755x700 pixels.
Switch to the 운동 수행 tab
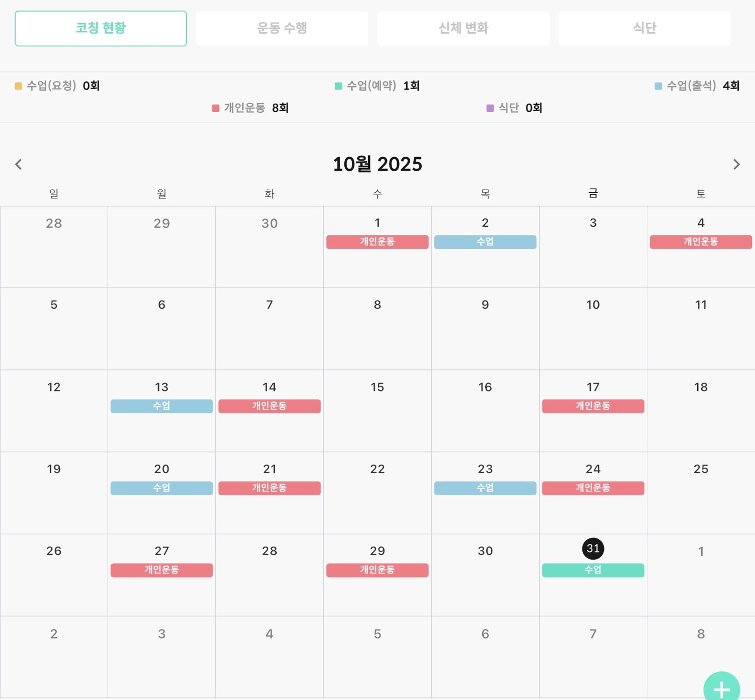[x=282, y=28]
